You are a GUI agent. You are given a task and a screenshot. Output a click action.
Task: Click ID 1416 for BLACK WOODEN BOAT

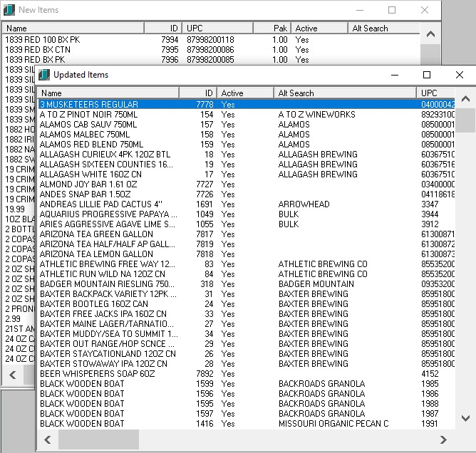tap(205, 424)
